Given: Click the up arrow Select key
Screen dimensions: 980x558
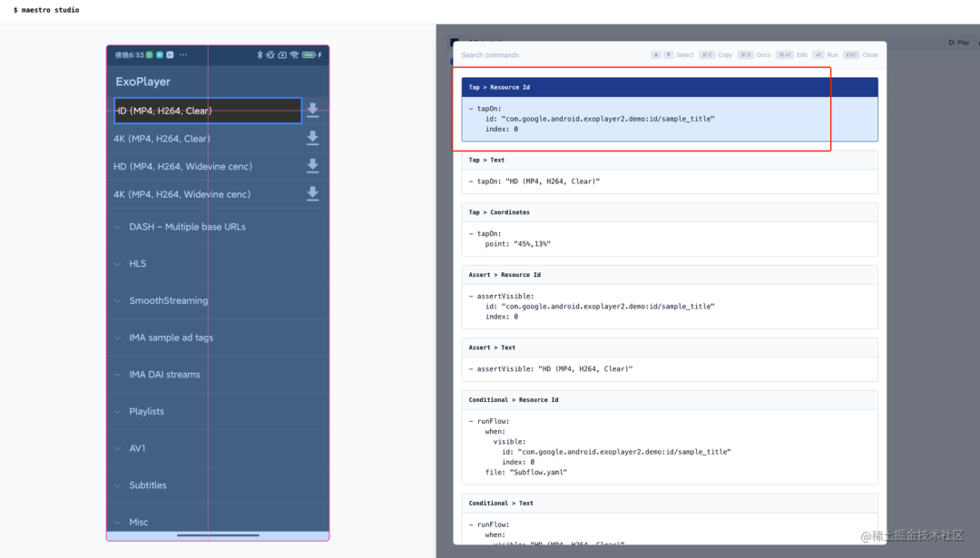Looking at the screenshot, I should click(x=656, y=55).
